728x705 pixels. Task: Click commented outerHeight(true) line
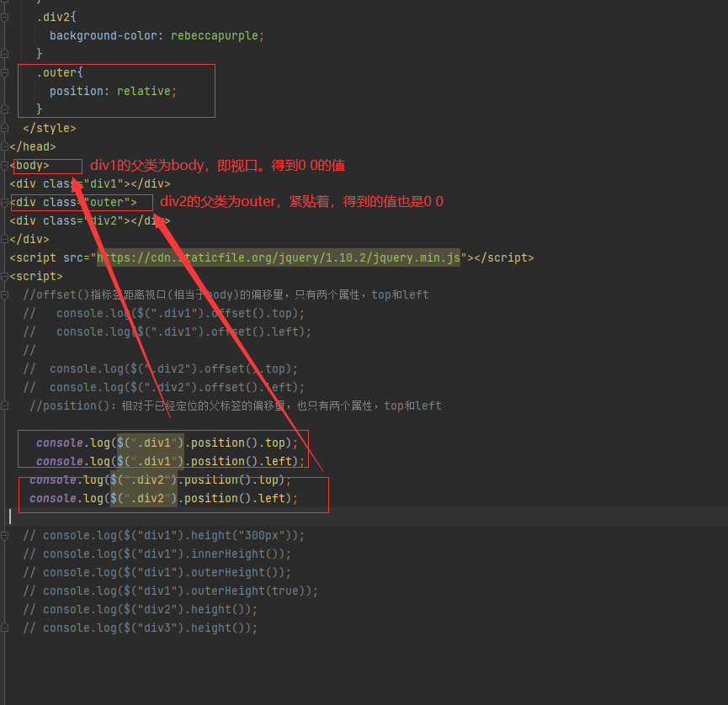click(170, 591)
